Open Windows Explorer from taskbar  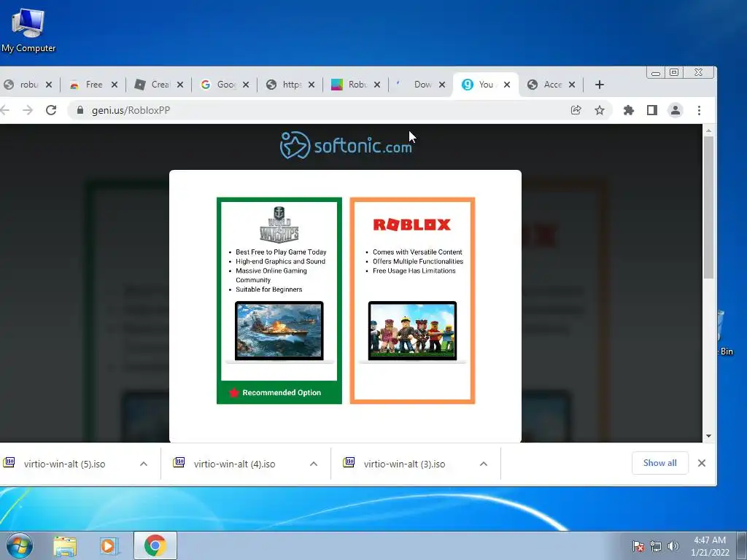[65, 546]
